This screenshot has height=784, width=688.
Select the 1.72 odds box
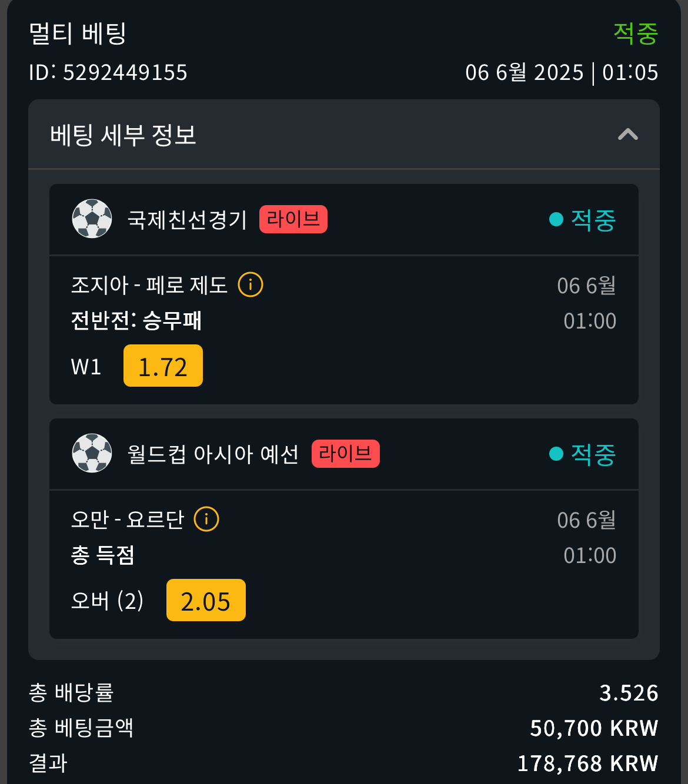(x=163, y=366)
